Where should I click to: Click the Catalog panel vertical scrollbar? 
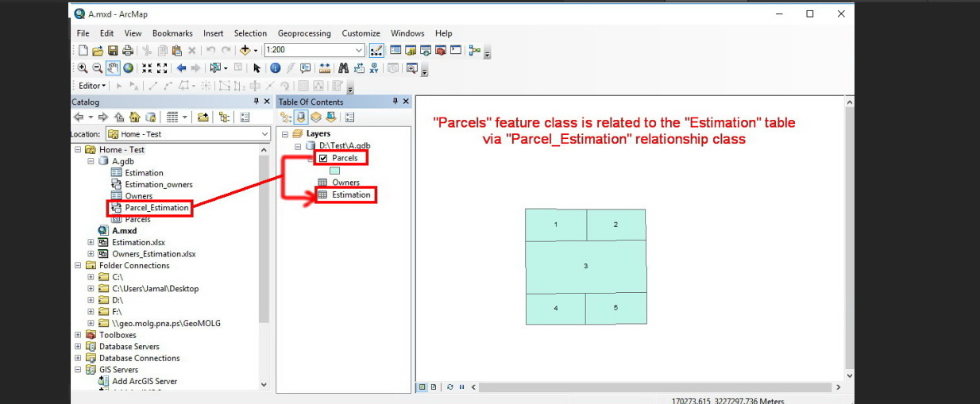(x=264, y=238)
